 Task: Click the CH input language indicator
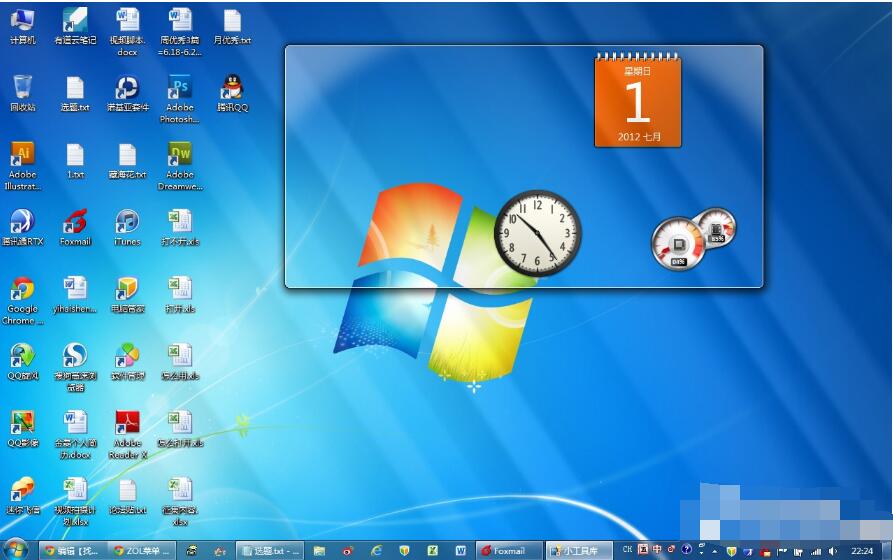pos(627,550)
